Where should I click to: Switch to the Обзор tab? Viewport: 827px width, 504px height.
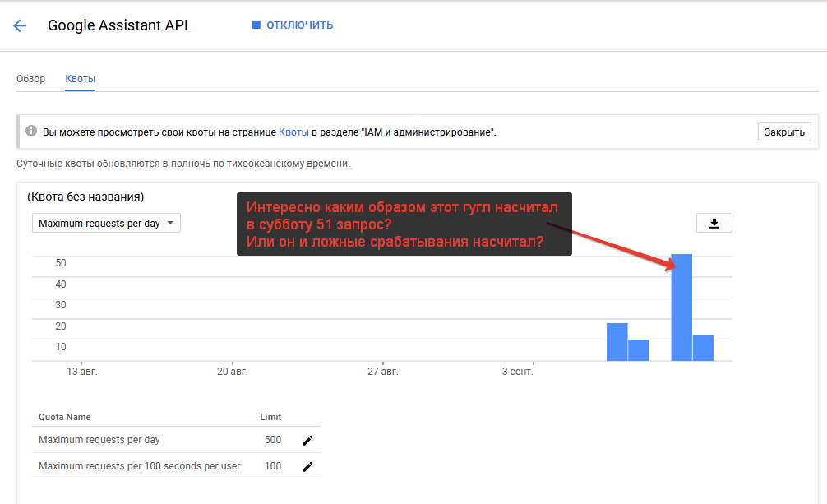click(31, 79)
